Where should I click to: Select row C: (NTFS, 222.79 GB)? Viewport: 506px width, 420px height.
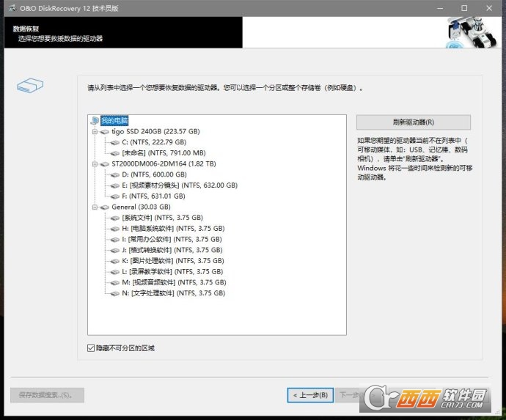click(x=154, y=142)
